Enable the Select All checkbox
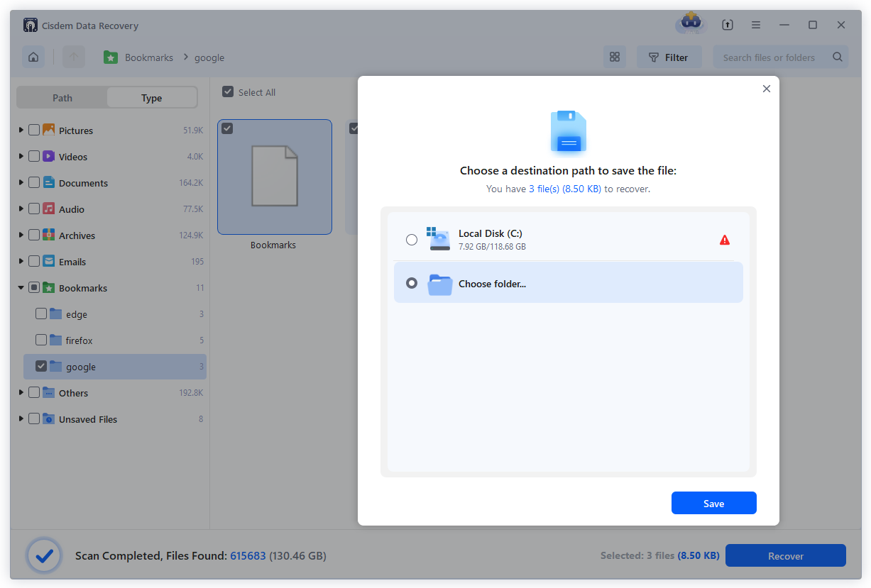Viewport: 871px width, 588px height. [x=228, y=91]
